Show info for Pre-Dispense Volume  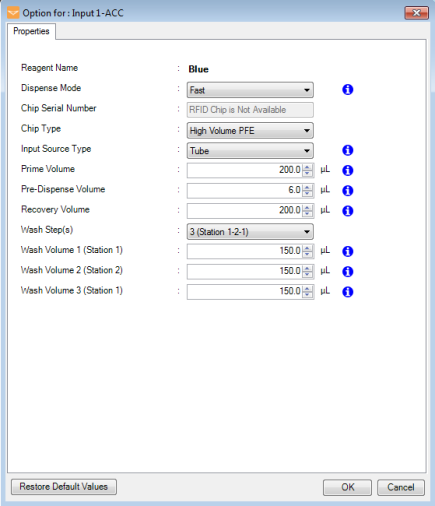(x=348, y=191)
